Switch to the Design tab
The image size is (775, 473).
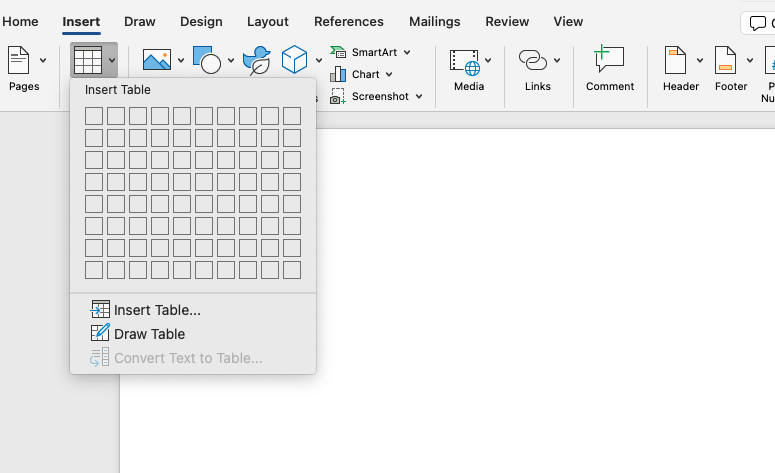coord(201,21)
